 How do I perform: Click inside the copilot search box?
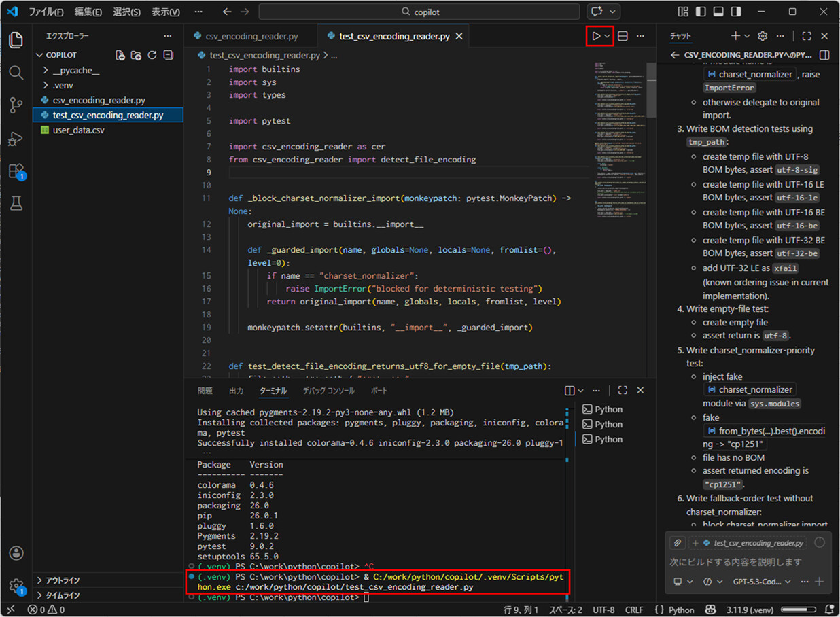(x=420, y=12)
